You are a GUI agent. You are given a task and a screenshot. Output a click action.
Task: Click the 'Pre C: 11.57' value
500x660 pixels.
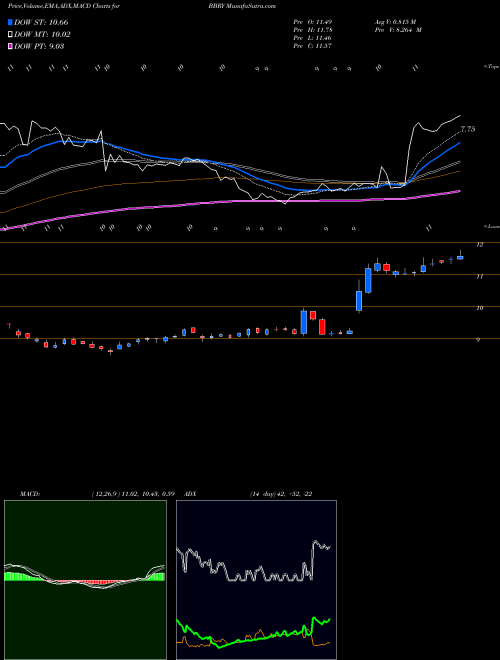(x=313, y=46)
